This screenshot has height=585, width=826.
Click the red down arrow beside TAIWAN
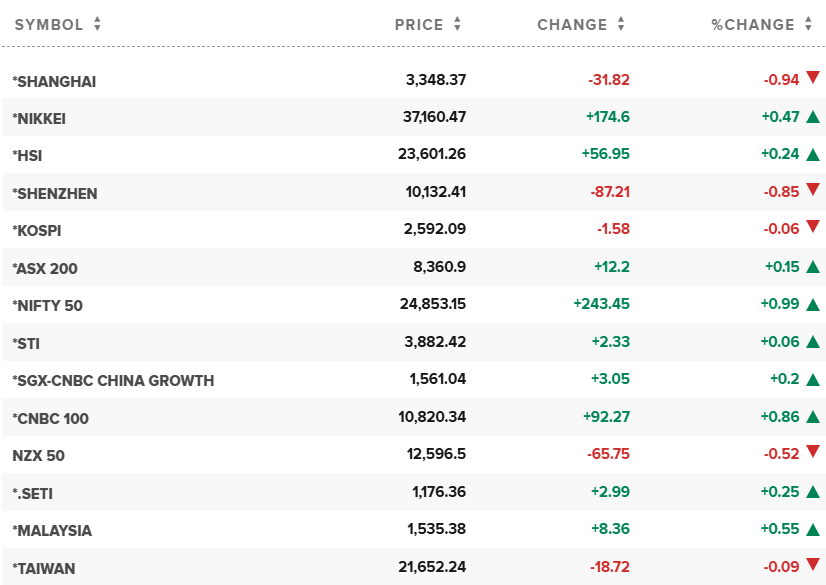point(812,566)
